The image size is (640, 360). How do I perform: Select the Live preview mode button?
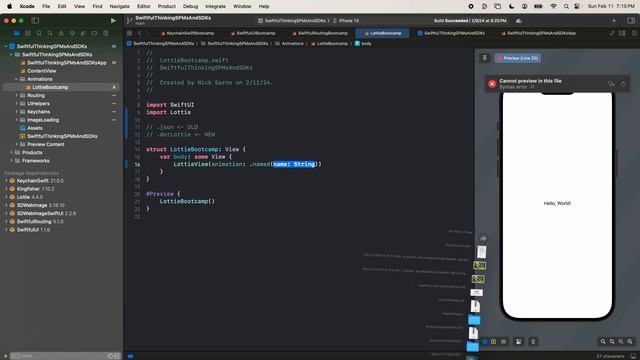tap(484, 342)
